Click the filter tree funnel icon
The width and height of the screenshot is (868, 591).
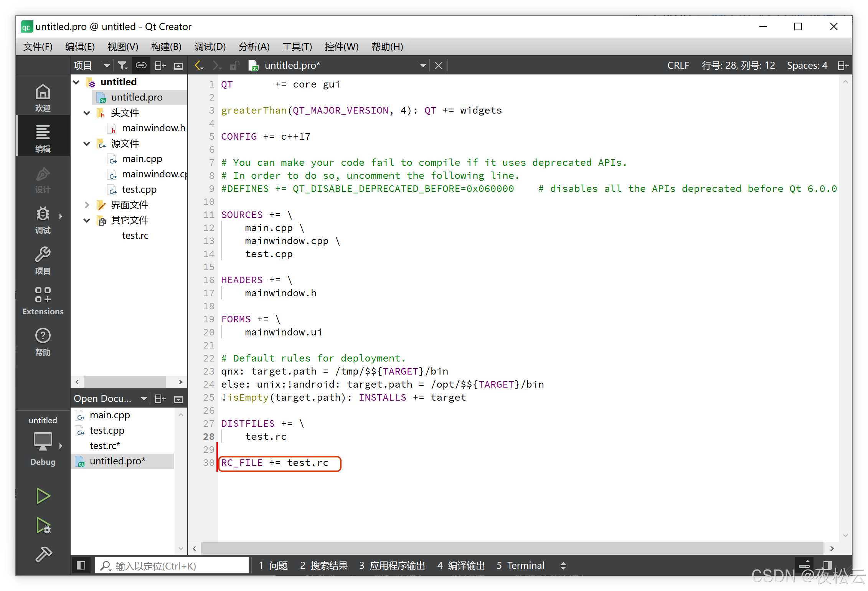point(122,66)
